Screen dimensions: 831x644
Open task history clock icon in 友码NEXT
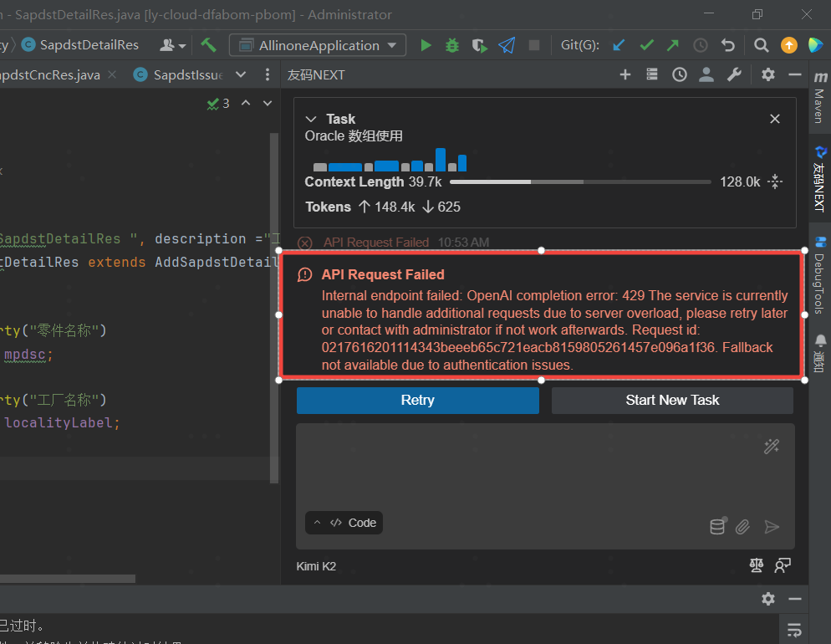point(680,74)
